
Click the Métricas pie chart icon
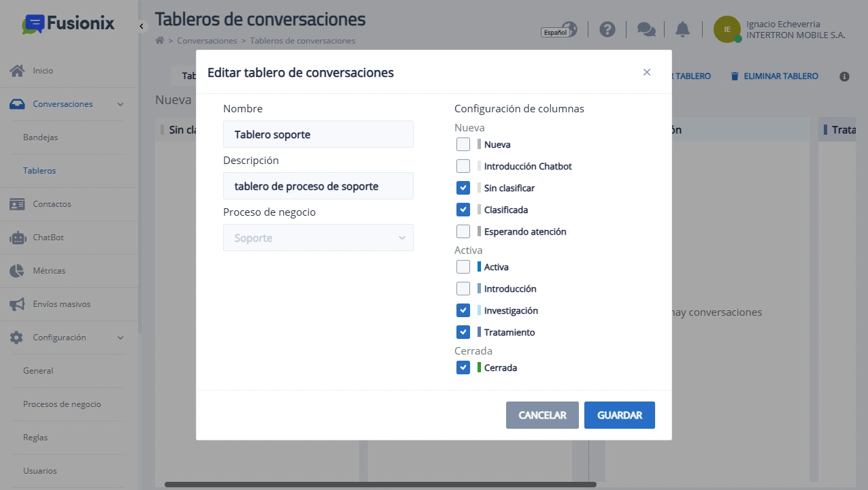17,271
